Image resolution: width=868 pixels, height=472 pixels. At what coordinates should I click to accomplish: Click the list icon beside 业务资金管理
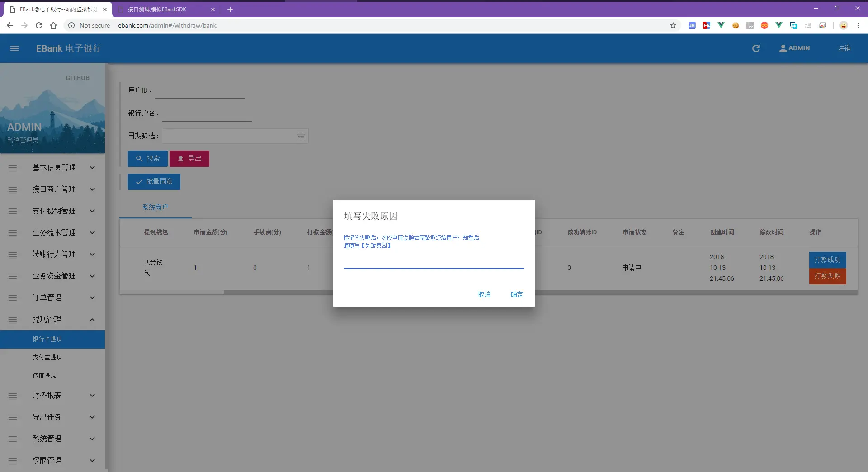13,276
